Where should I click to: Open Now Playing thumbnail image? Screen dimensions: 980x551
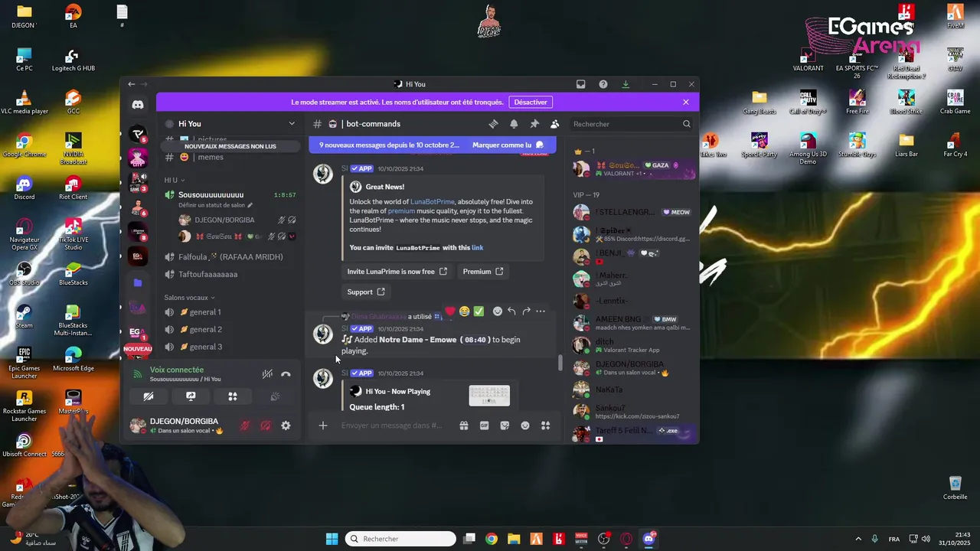tap(489, 396)
